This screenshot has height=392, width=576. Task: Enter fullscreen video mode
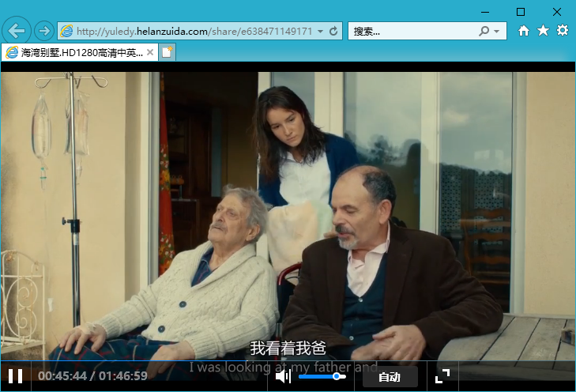[x=442, y=376]
